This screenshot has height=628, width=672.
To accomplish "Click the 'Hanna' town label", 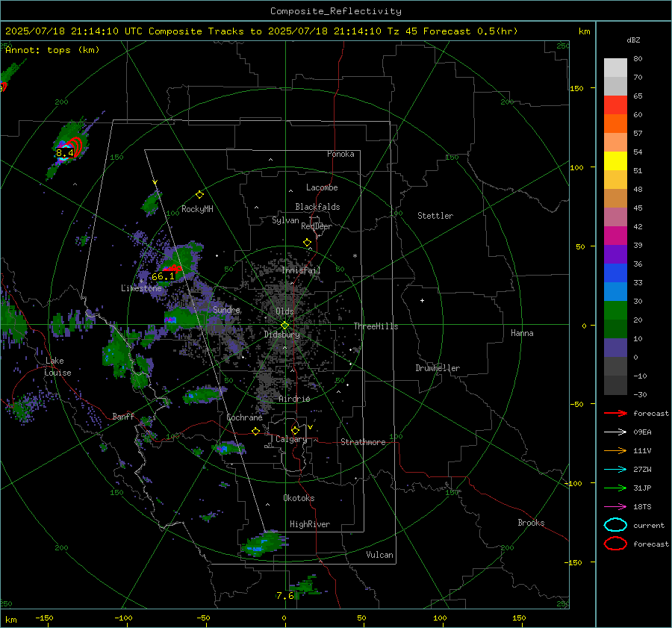I will click(522, 333).
